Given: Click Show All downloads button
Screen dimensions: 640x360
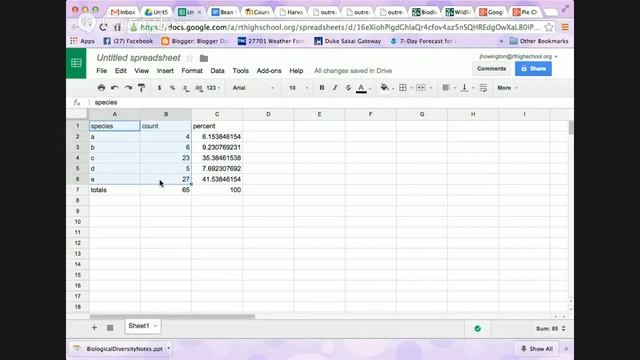Looking at the screenshot, I should click(x=536, y=349).
